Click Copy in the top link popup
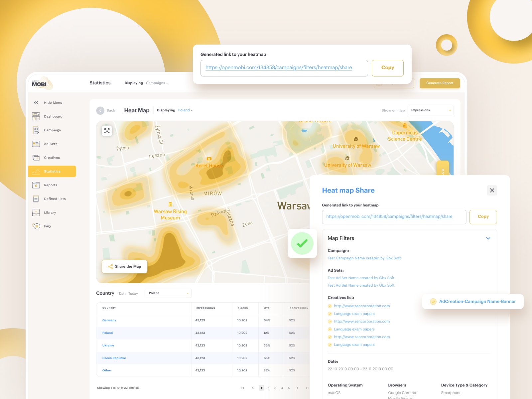This screenshot has width=532, height=399. click(x=388, y=68)
